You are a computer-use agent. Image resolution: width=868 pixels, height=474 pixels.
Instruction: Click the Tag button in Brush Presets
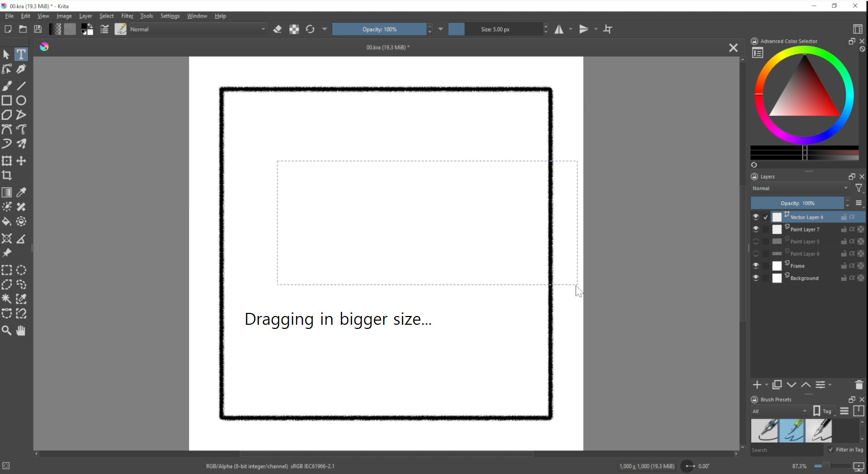[x=824, y=411]
